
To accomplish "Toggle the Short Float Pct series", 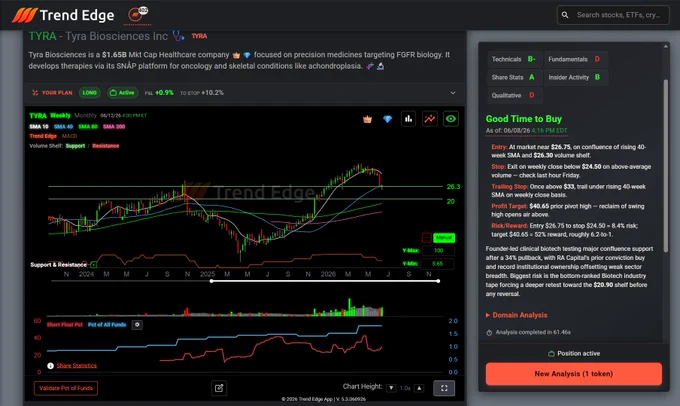I will point(65,324).
